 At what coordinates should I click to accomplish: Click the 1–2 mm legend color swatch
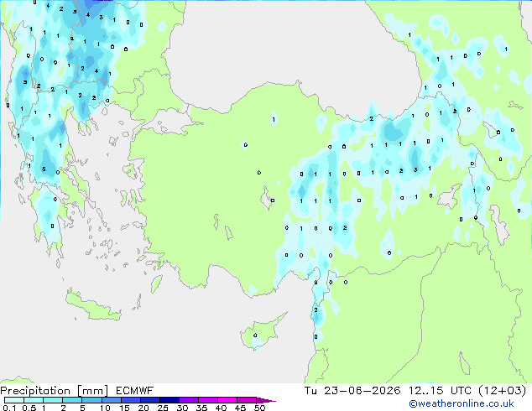pos(53,400)
